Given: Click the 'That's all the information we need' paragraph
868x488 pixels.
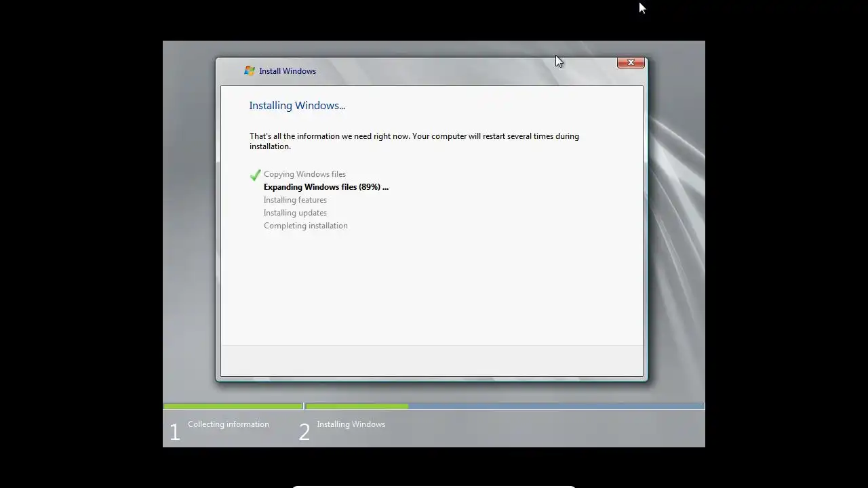Looking at the screenshot, I should [414, 141].
